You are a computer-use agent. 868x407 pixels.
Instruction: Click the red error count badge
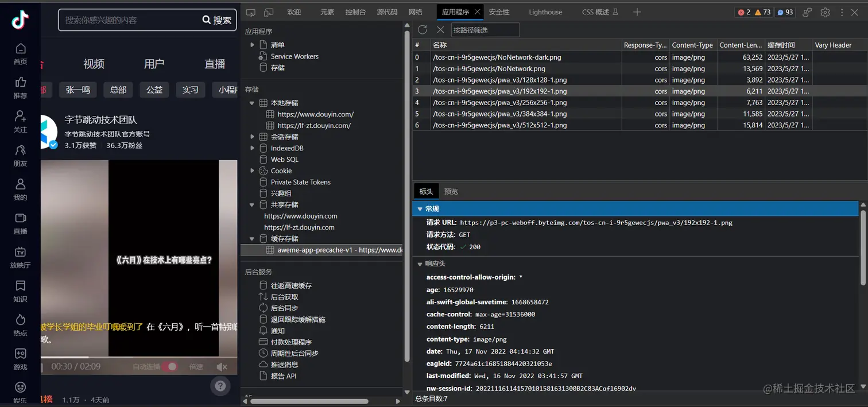745,12
